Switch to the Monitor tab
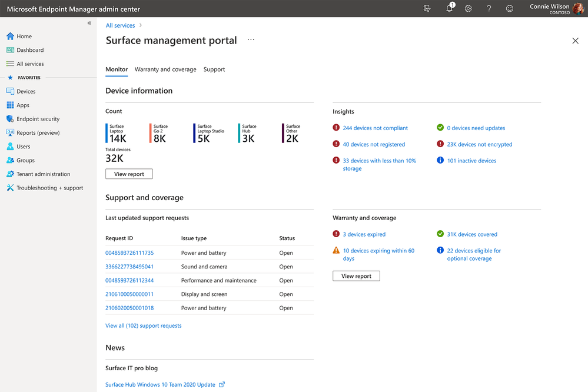Viewport: 588px width, 392px height. coord(117,69)
